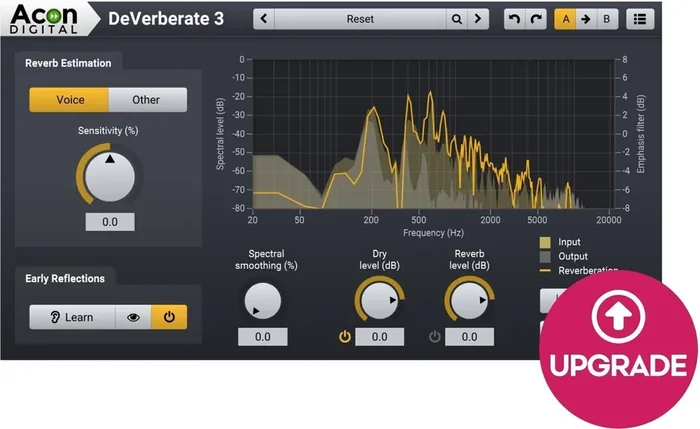
Task: Click Learn early reflections button
Action: tap(72, 317)
